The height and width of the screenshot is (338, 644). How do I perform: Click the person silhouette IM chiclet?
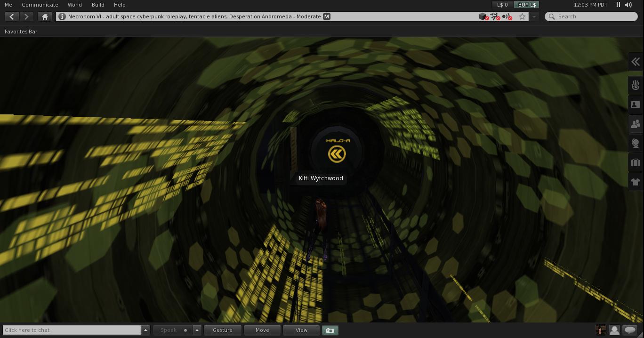614,330
